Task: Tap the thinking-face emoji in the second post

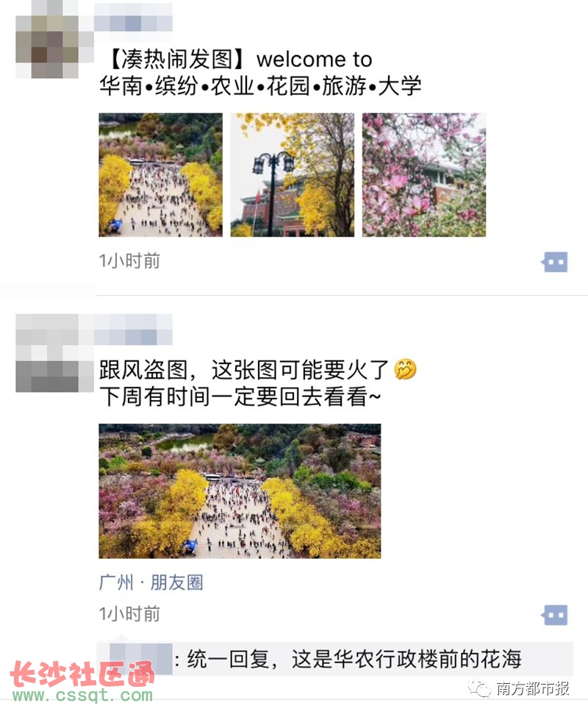Action: [404, 369]
